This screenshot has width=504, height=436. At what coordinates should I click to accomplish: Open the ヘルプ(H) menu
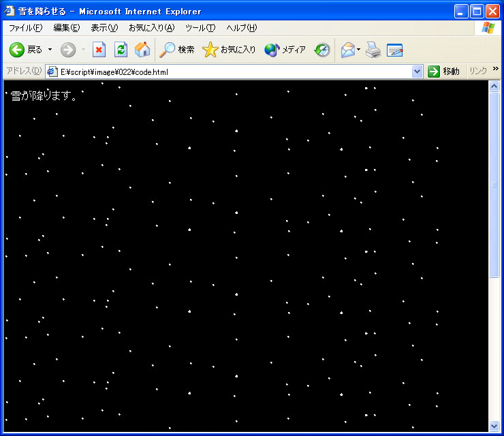242,28
